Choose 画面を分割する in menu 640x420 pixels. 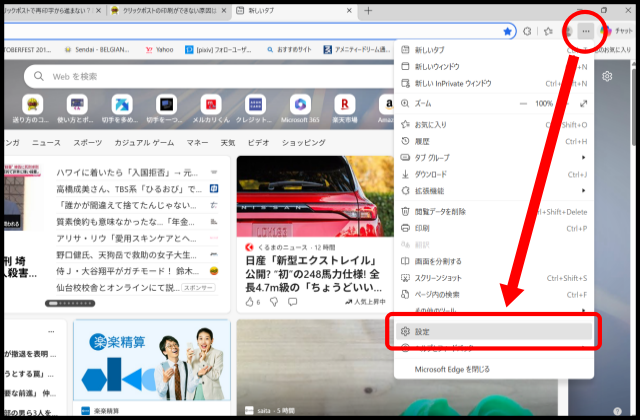[494, 261]
